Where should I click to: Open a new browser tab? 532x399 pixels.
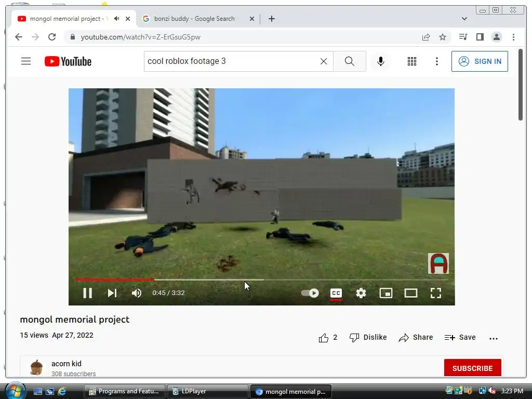coord(271,19)
